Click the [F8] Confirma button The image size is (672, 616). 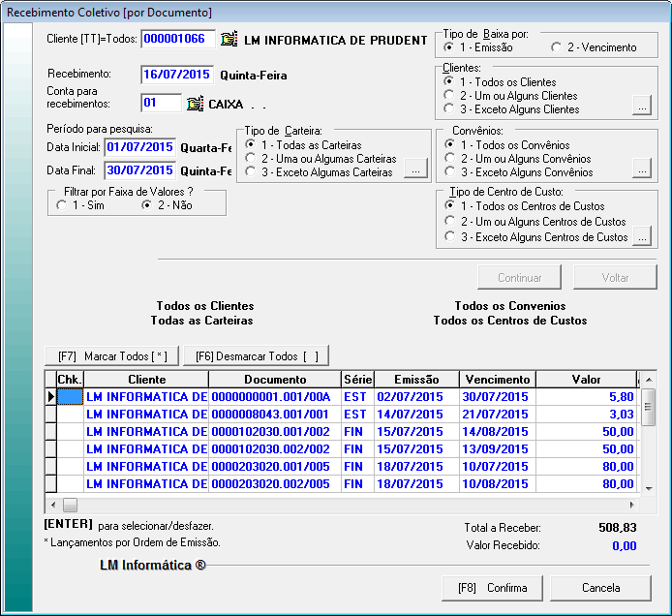tap(492, 588)
